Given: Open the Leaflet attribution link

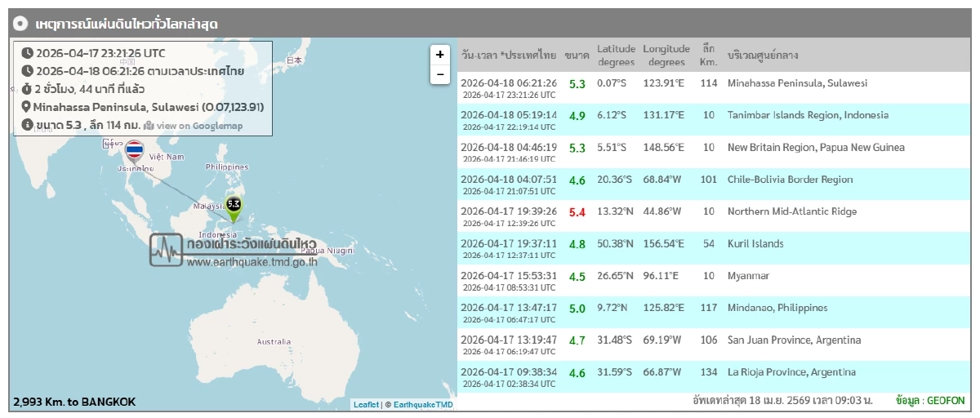Looking at the screenshot, I should pyautogui.click(x=366, y=404).
